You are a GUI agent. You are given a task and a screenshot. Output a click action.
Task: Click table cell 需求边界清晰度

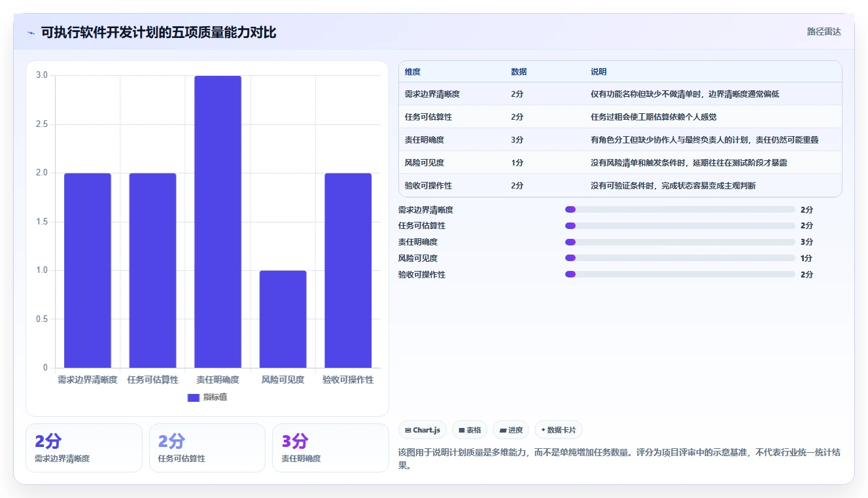pos(432,94)
